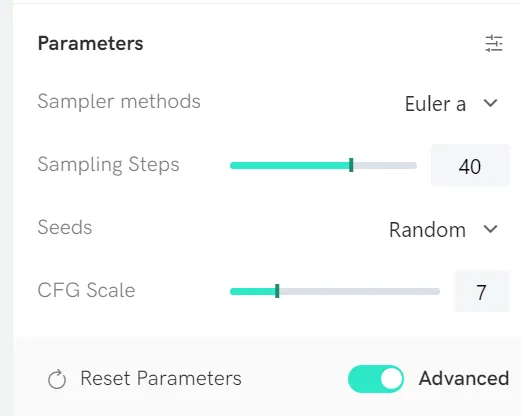Click the CFG Scale slider handle
Screen dimensions: 521x416
[x=277, y=291]
